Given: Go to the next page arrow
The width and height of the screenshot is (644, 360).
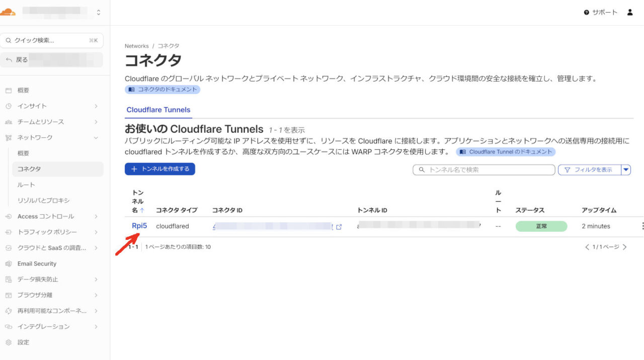Looking at the screenshot, I should point(624,247).
